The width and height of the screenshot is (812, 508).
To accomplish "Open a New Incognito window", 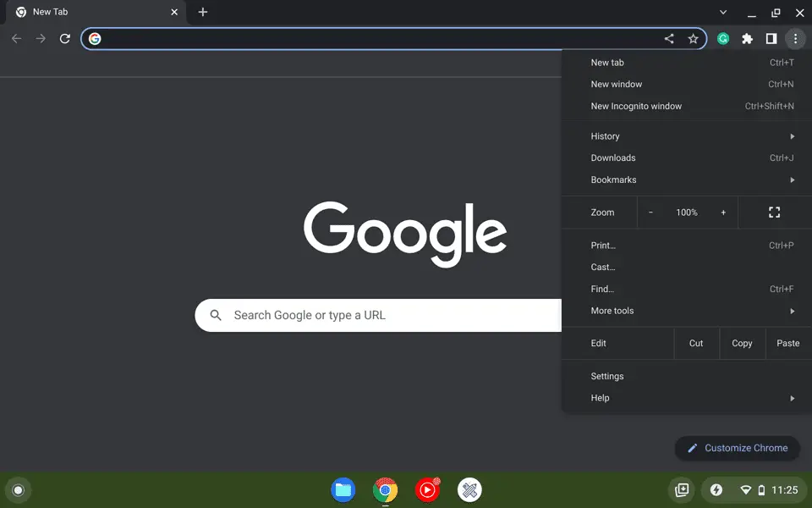I will point(636,106).
